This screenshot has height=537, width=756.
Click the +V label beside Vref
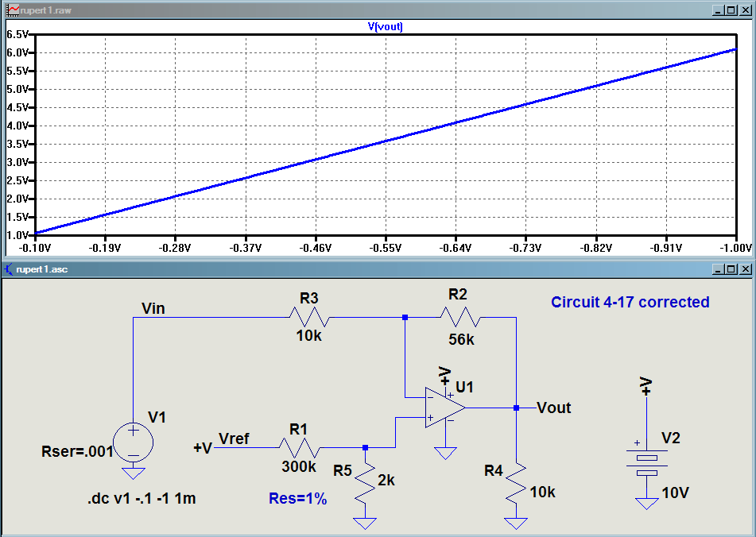click(203, 448)
